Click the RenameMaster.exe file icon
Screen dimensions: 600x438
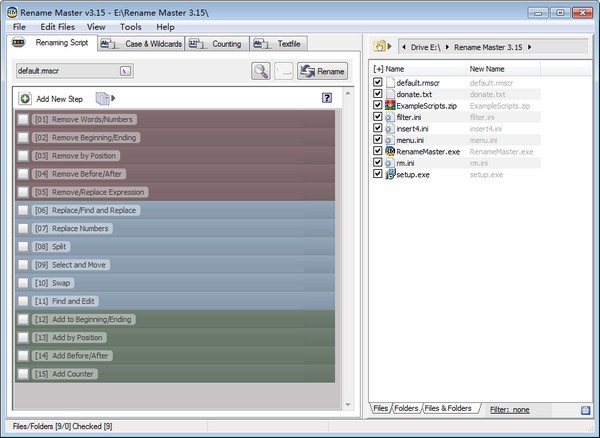tap(391, 151)
